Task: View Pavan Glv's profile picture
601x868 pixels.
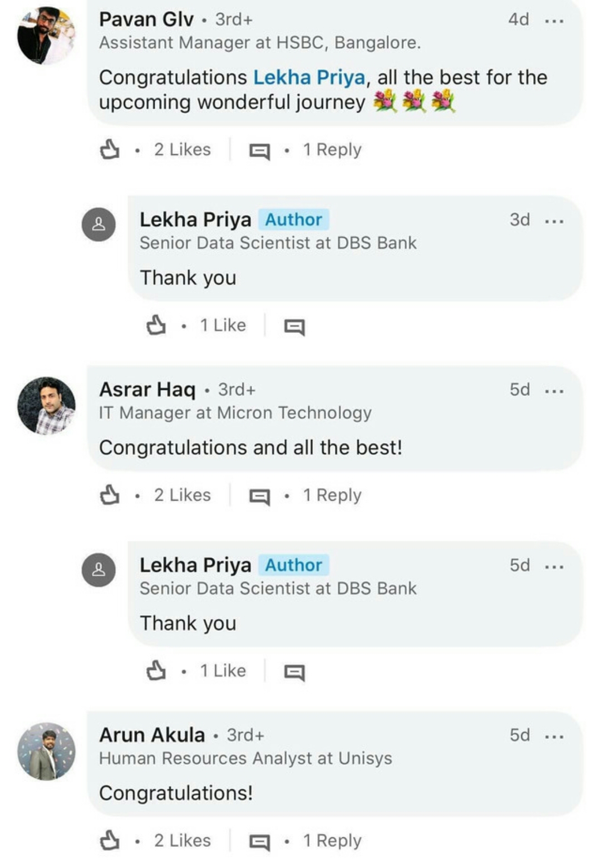Action: point(46,36)
